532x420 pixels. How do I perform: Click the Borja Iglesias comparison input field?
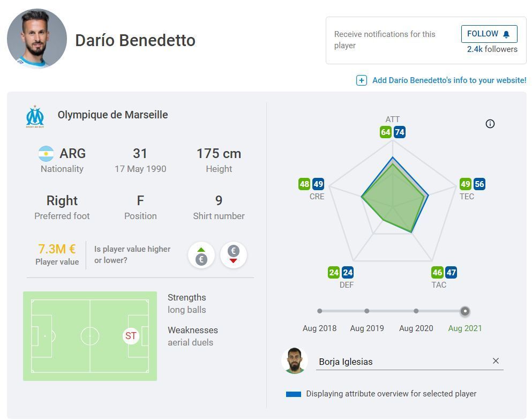tap(402, 362)
